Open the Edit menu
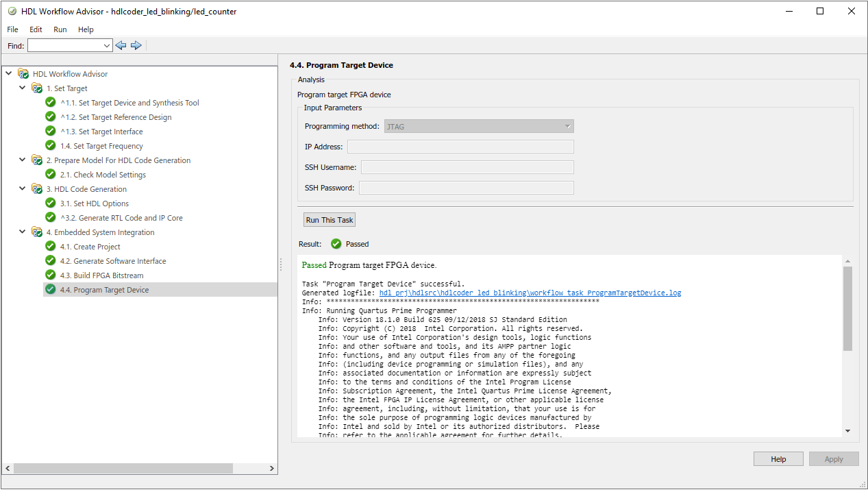This screenshot has width=868, height=492. [x=36, y=29]
